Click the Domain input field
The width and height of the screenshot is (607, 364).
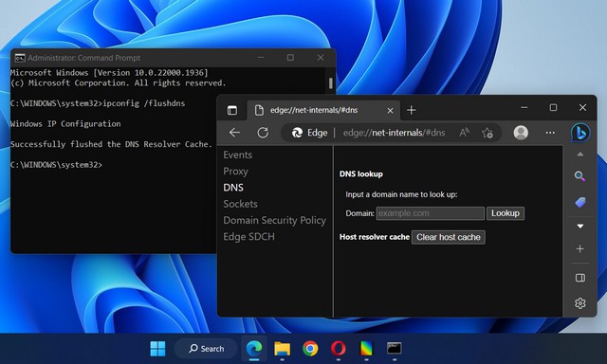(x=430, y=213)
